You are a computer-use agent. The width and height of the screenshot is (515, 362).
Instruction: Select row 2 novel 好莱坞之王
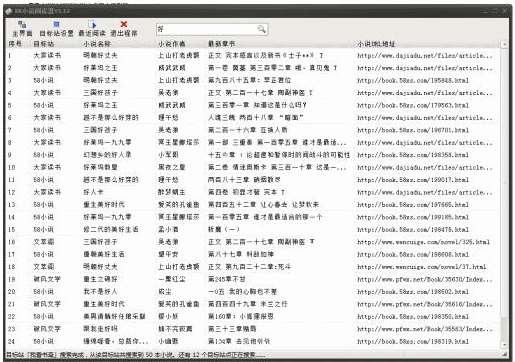(x=100, y=68)
